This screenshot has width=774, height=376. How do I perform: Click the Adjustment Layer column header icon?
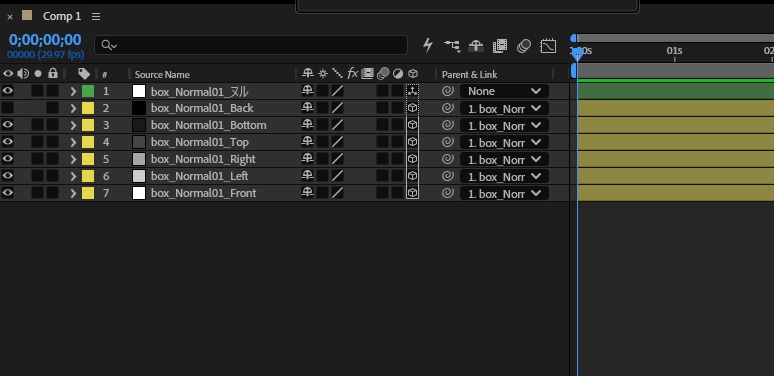pos(398,74)
